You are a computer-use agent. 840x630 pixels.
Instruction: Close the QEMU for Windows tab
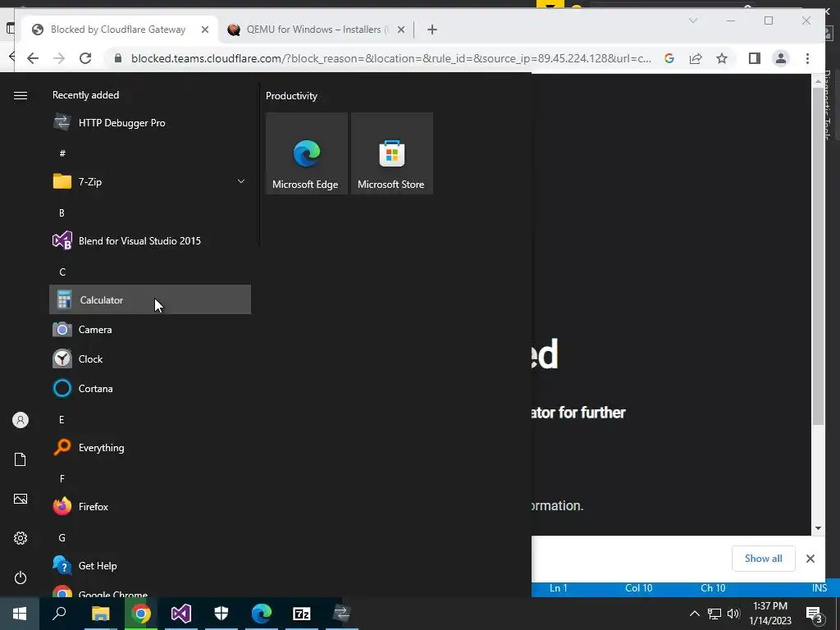click(x=400, y=30)
